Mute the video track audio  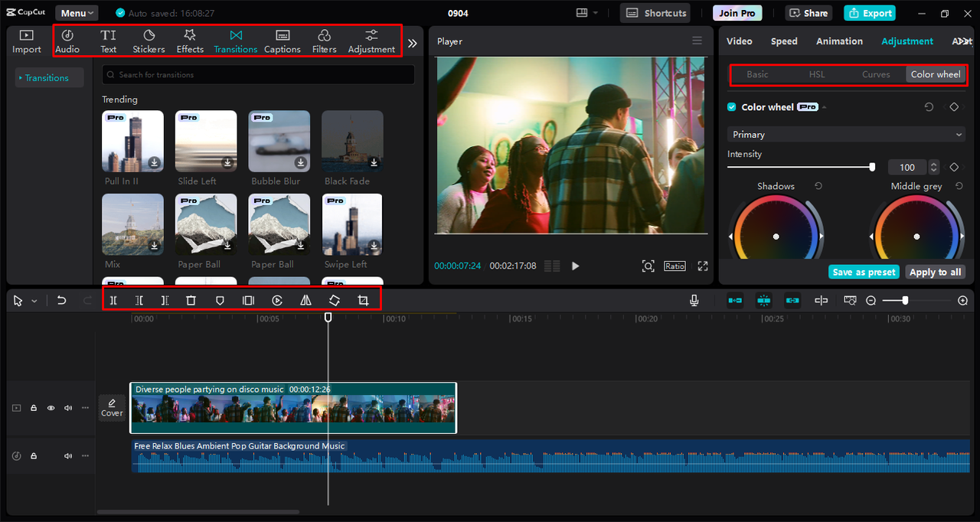tap(68, 408)
